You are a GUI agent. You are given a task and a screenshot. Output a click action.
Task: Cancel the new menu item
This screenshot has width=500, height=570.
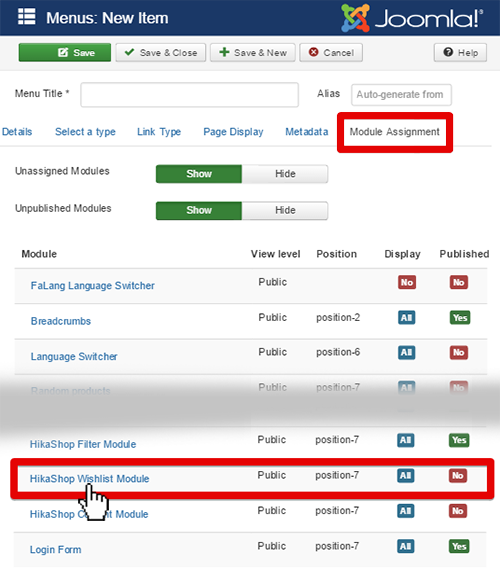coord(331,53)
